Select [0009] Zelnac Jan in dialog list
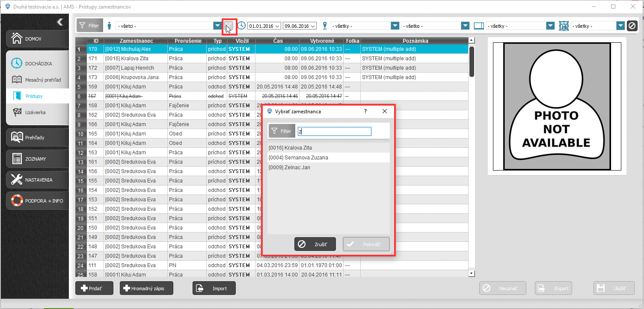Screen dimensions: 644x309 click(329, 168)
